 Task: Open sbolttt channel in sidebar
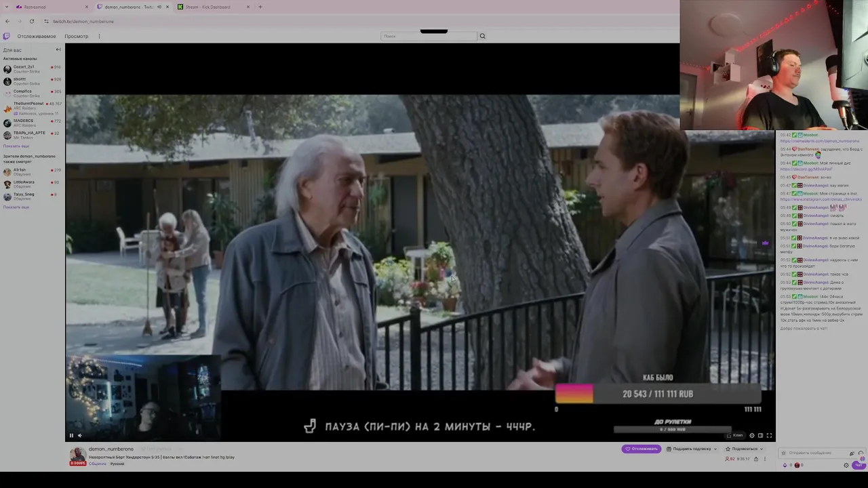point(32,81)
